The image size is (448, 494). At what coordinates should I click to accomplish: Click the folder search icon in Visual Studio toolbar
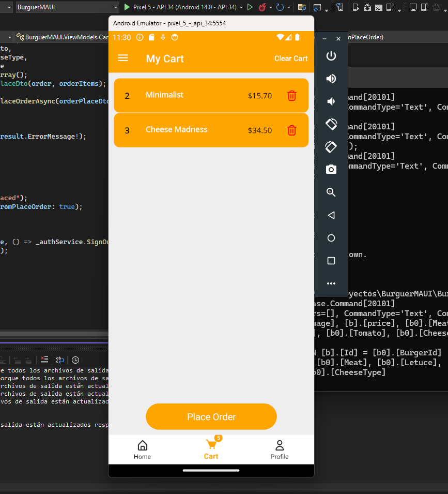click(x=302, y=7)
